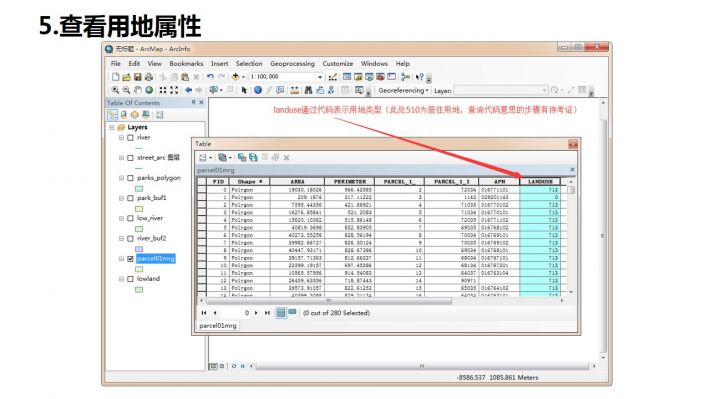This screenshot has width=710, height=399.
Task: Click Switch Selection icon in Table toolbar
Action: pyautogui.click(x=253, y=158)
